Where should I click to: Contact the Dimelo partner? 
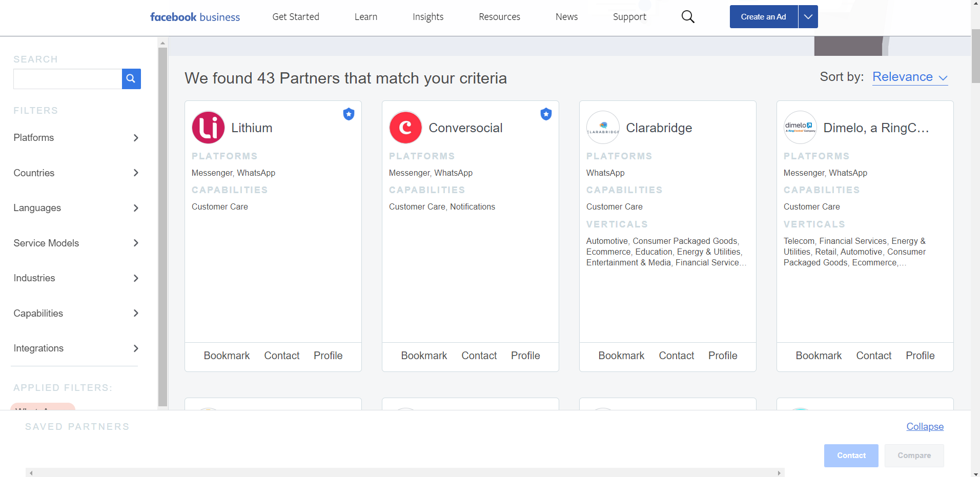[874, 356]
